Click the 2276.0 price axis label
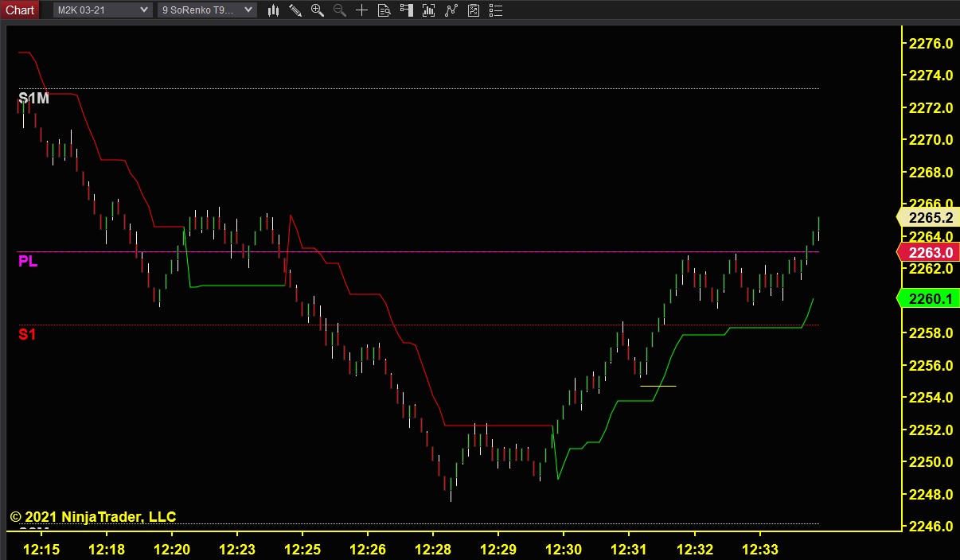 coord(931,43)
